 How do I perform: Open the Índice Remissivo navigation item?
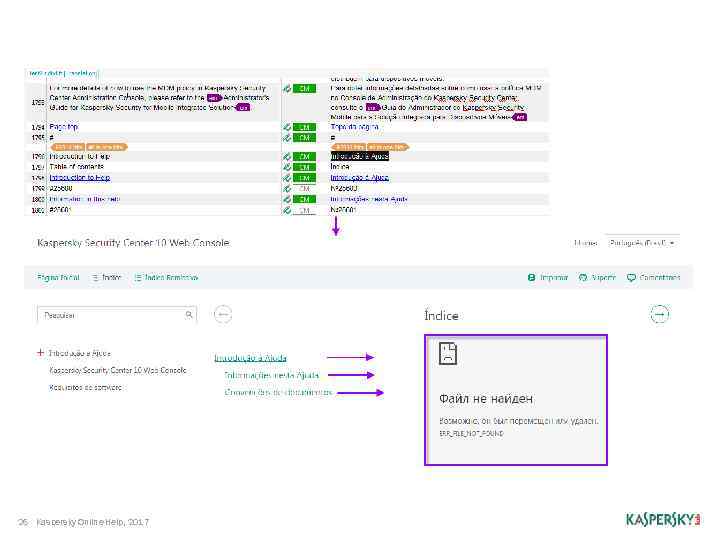[166, 277]
